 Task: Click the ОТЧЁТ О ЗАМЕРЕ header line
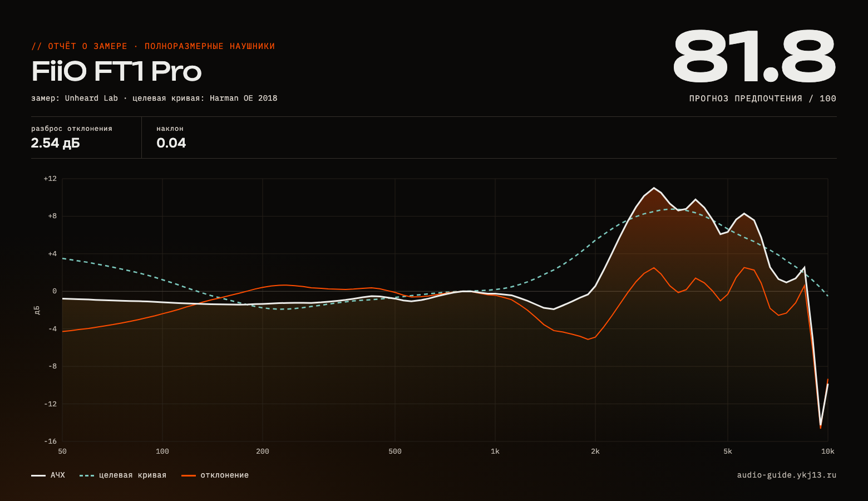point(153,46)
